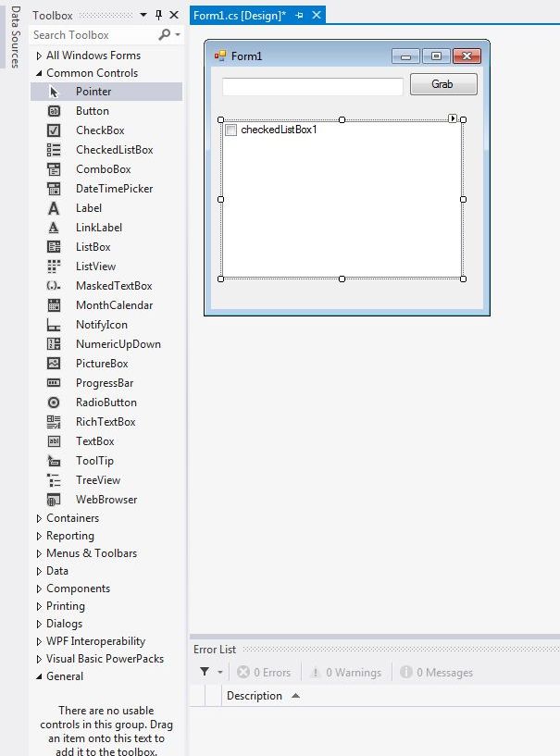Expand the Reporting group
560x756 pixels.
39,536
